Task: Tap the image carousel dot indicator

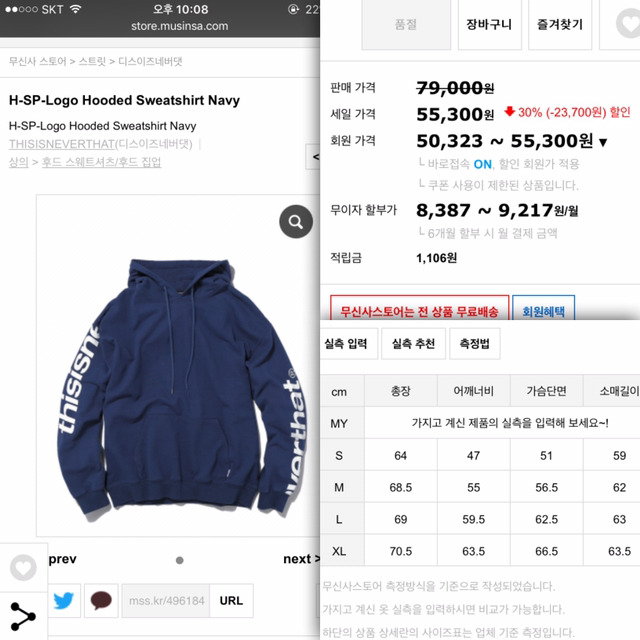Action: [x=179, y=560]
